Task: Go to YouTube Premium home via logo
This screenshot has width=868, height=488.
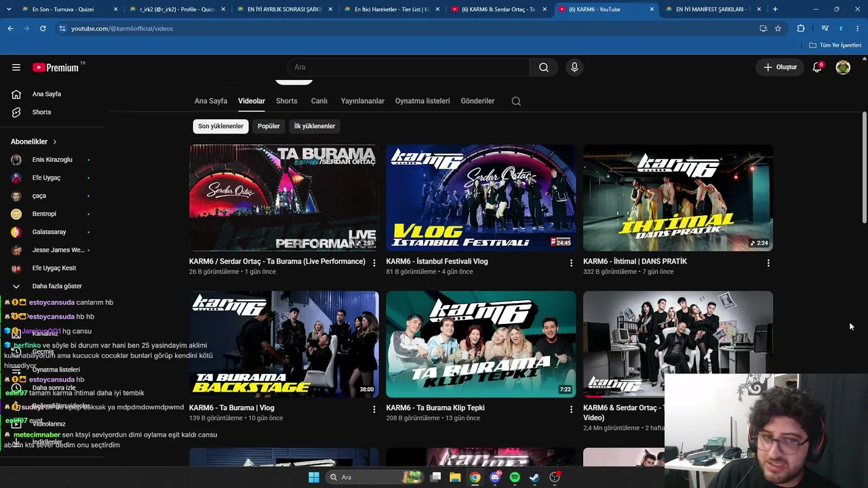Action: coord(56,67)
